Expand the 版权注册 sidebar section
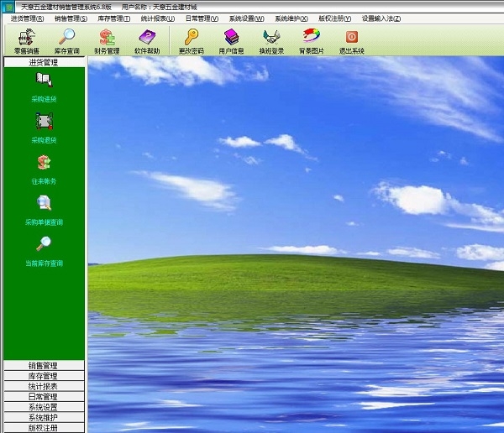 pyautogui.click(x=44, y=427)
